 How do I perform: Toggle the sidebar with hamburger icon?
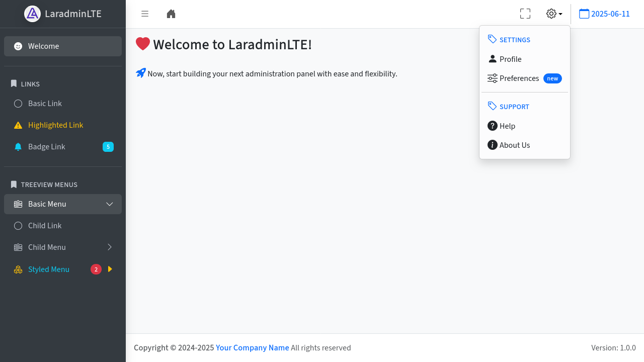click(x=145, y=14)
